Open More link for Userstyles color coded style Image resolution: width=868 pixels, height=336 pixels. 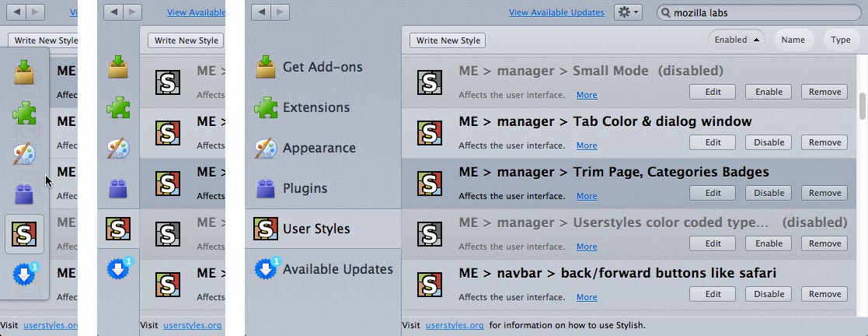click(587, 247)
